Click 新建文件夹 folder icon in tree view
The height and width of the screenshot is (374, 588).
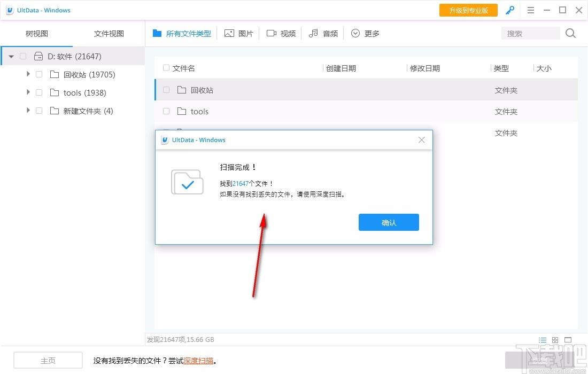55,111
